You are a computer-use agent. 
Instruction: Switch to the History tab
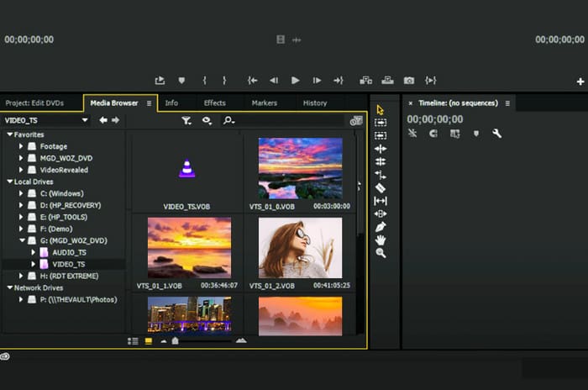315,103
